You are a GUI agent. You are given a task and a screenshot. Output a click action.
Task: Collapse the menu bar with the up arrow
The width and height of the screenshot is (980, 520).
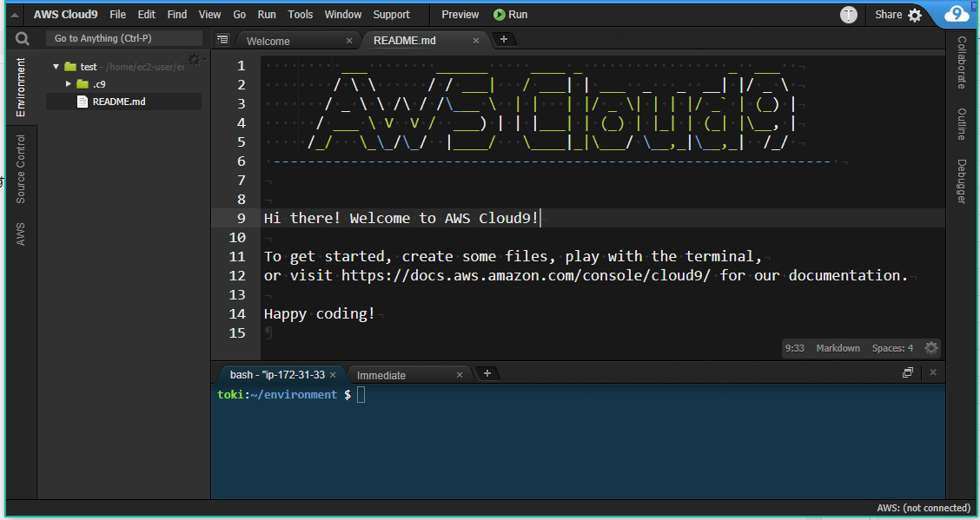pyautogui.click(x=15, y=15)
